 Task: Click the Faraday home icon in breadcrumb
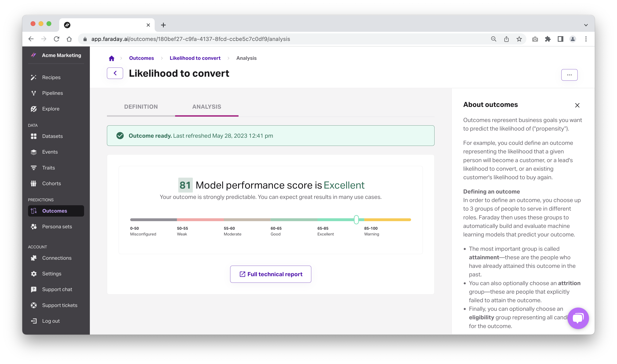pyautogui.click(x=111, y=58)
